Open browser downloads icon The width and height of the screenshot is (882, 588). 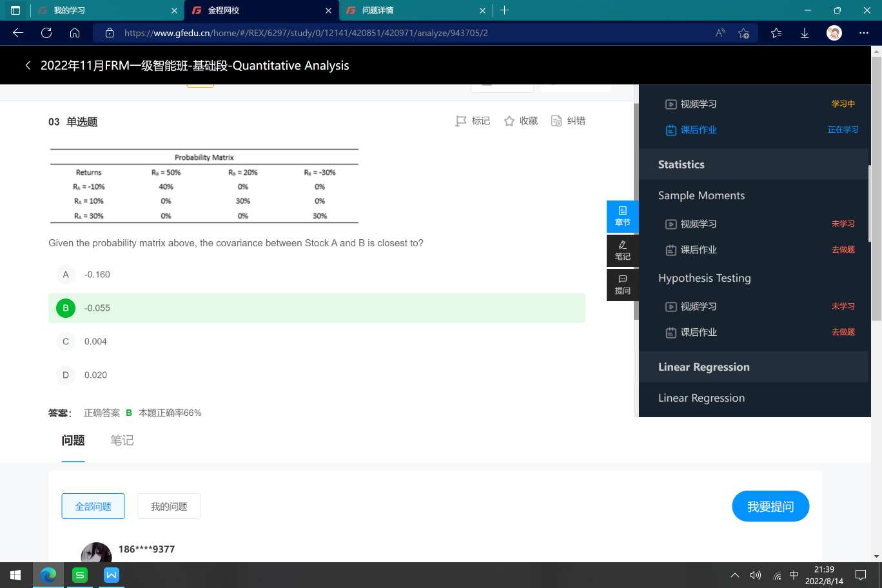click(x=805, y=33)
